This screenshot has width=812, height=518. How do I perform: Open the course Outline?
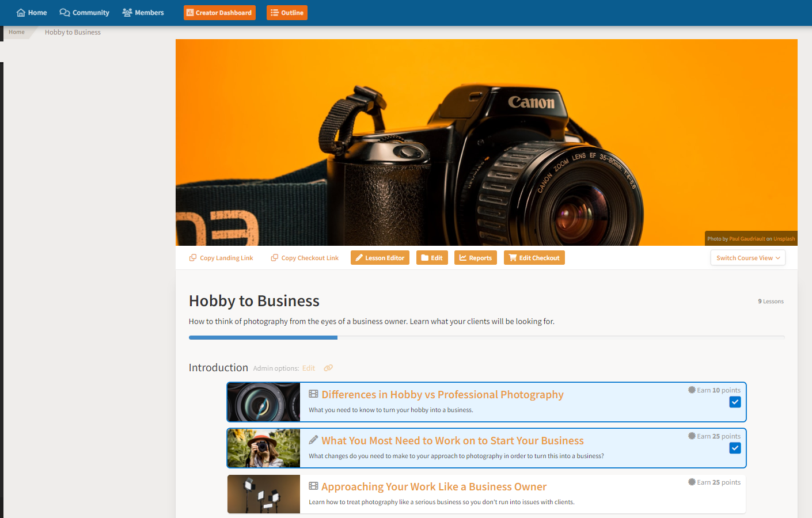287,13
